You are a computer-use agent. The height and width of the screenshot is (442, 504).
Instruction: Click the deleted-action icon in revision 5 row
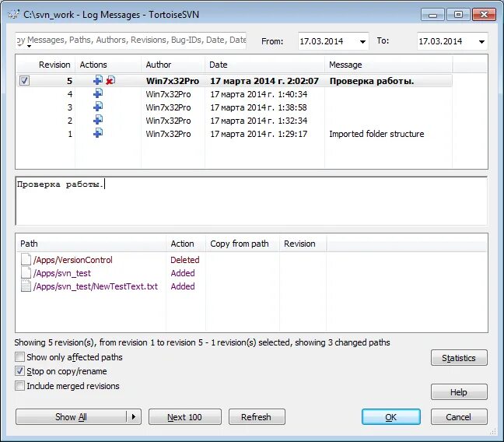tap(110, 80)
